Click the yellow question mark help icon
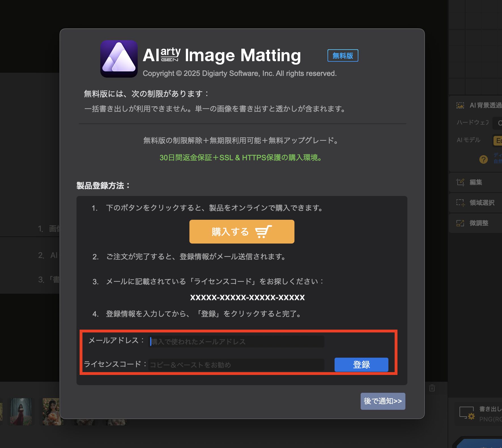502x448 pixels. (483, 159)
